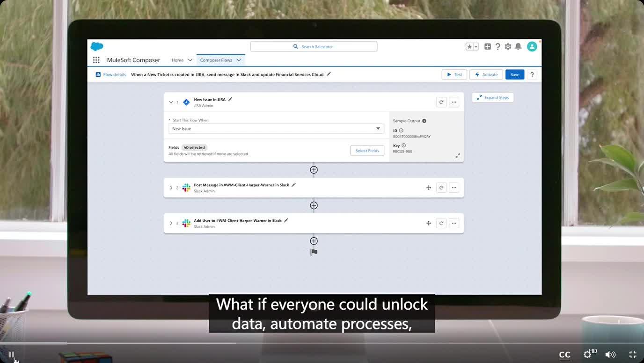The width and height of the screenshot is (644, 363).
Task: Edit the flow name pencil icon
Action: (329, 74)
